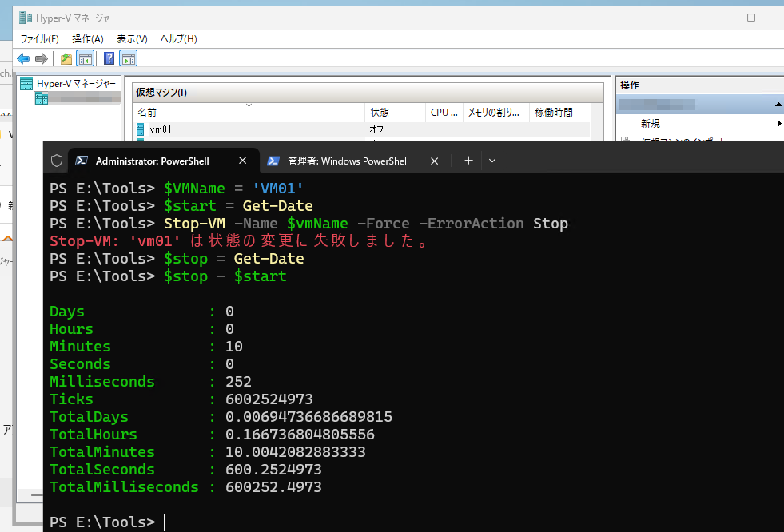Close the Administrator: PowerShell tab

(242, 161)
